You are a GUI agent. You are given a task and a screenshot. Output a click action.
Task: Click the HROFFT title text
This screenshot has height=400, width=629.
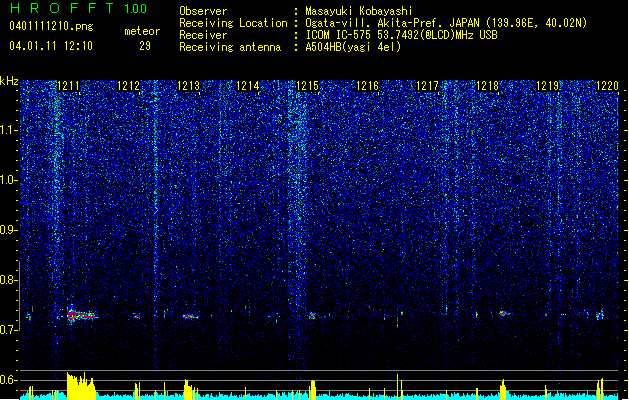[62, 8]
